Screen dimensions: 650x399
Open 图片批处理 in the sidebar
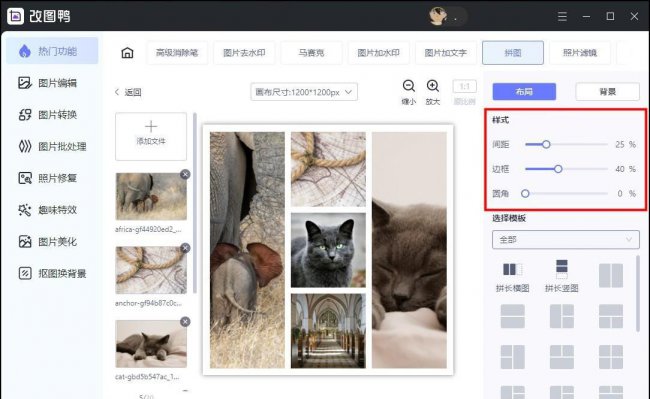pyautogui.click(x=52, y=146)
